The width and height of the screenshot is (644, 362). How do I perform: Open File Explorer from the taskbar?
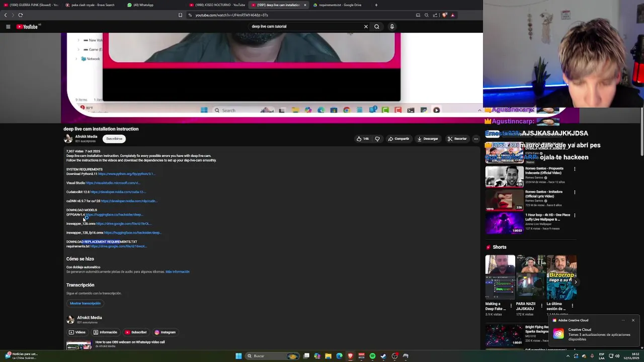click(328, 356)
